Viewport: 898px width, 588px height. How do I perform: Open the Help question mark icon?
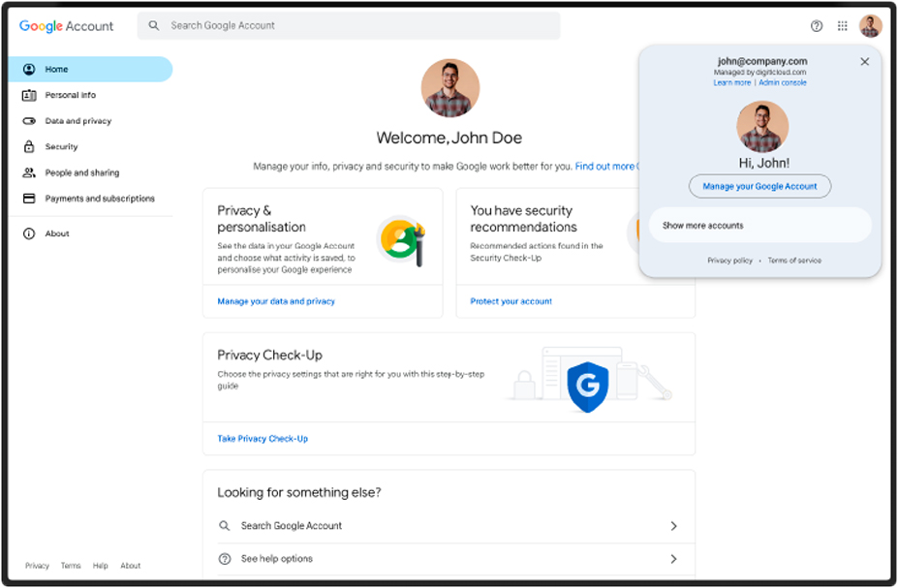(x=816, y=26)
